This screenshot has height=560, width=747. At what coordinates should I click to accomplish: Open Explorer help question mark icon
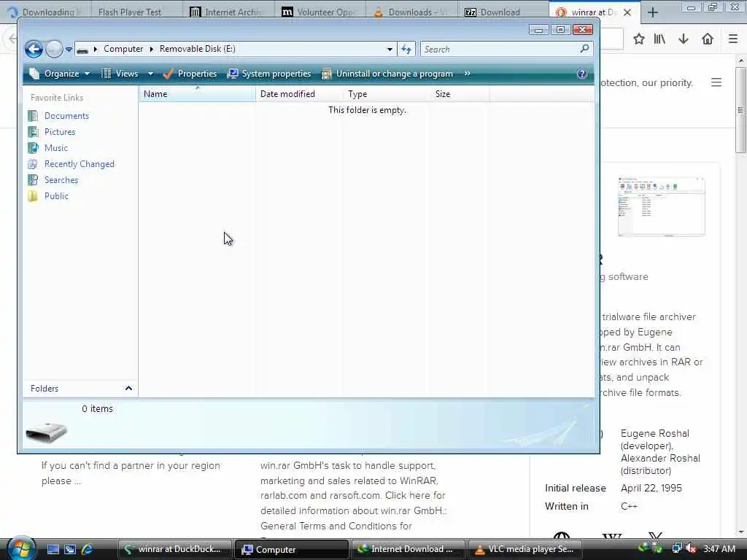tap(581, 74)
